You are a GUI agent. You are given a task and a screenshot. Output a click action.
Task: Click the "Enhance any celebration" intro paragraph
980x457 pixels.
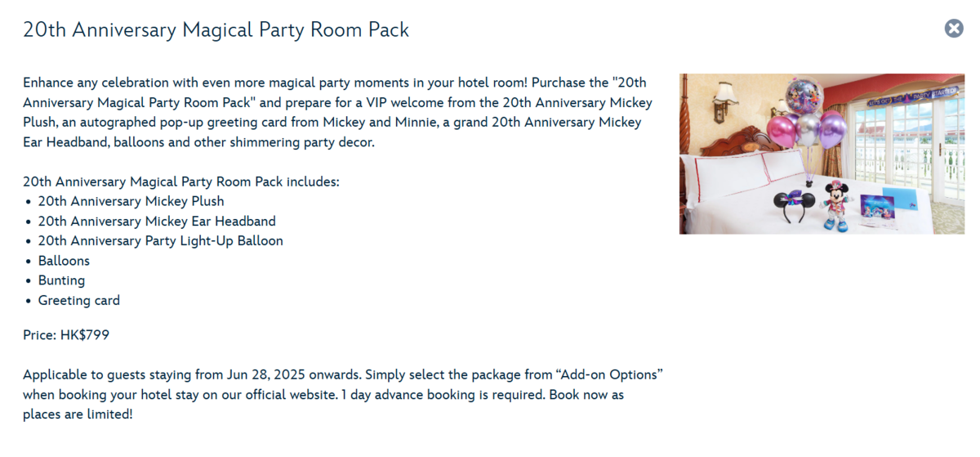335,113
